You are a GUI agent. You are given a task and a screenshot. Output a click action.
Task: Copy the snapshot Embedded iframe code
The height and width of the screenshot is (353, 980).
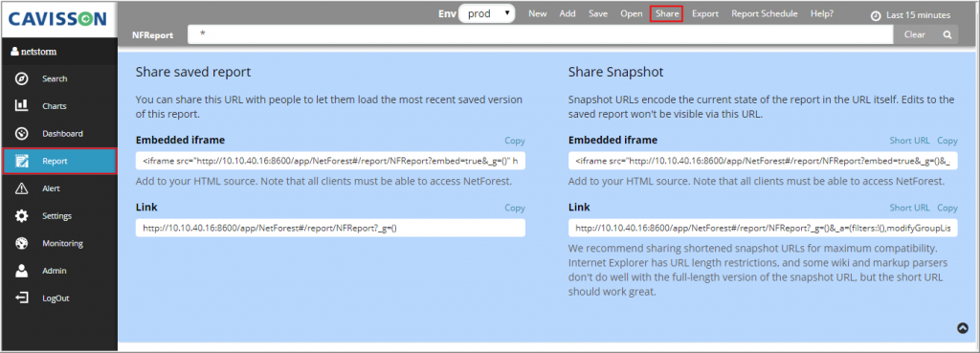[947, 142]
